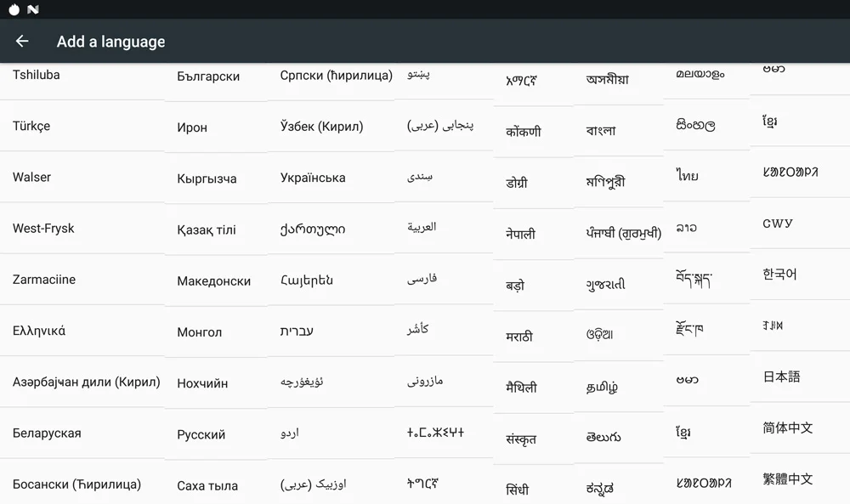Select Русский language
Screen dimensions: 850x504
[x=201, y=434]
